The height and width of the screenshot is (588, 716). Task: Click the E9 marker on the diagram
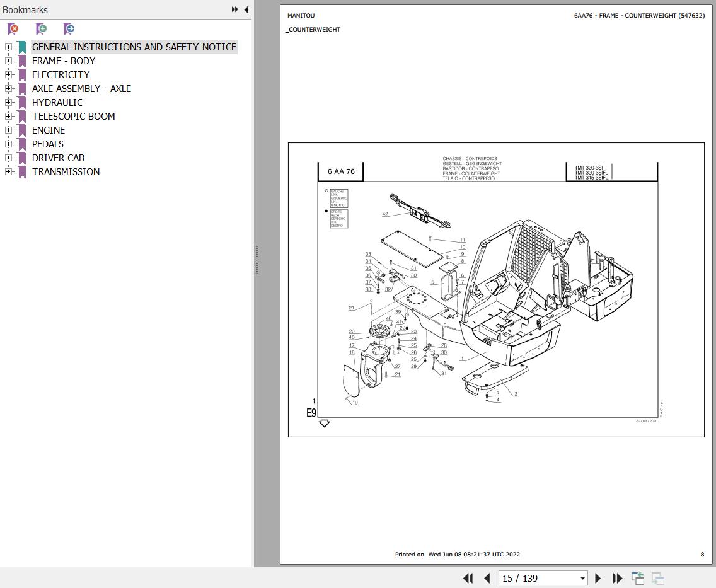click(311, 413)
